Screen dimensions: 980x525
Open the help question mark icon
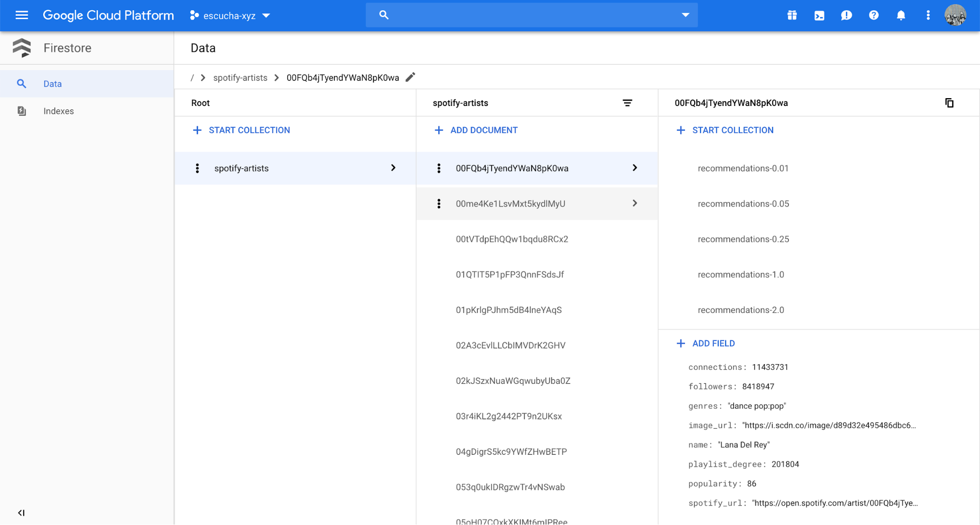click(874, 15)
